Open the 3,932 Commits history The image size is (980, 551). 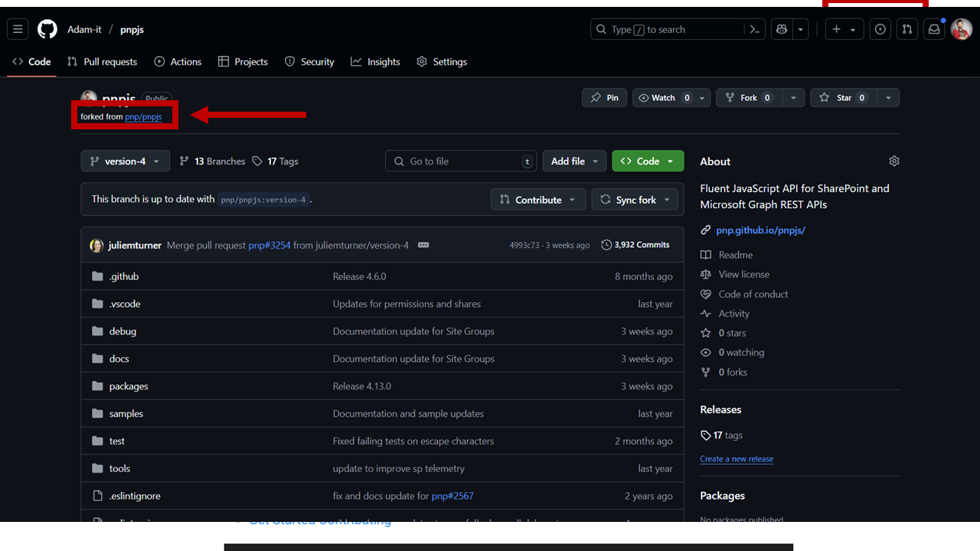coord(635,245)
